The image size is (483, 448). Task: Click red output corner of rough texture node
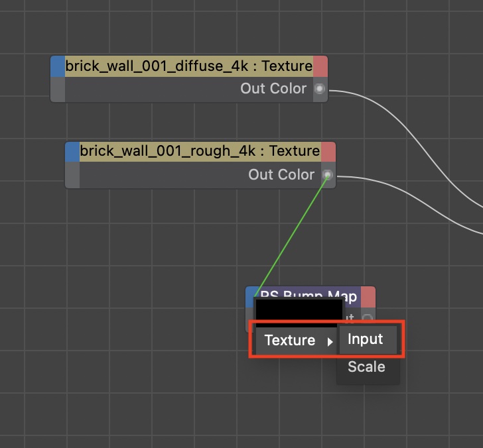coord(328,152)
